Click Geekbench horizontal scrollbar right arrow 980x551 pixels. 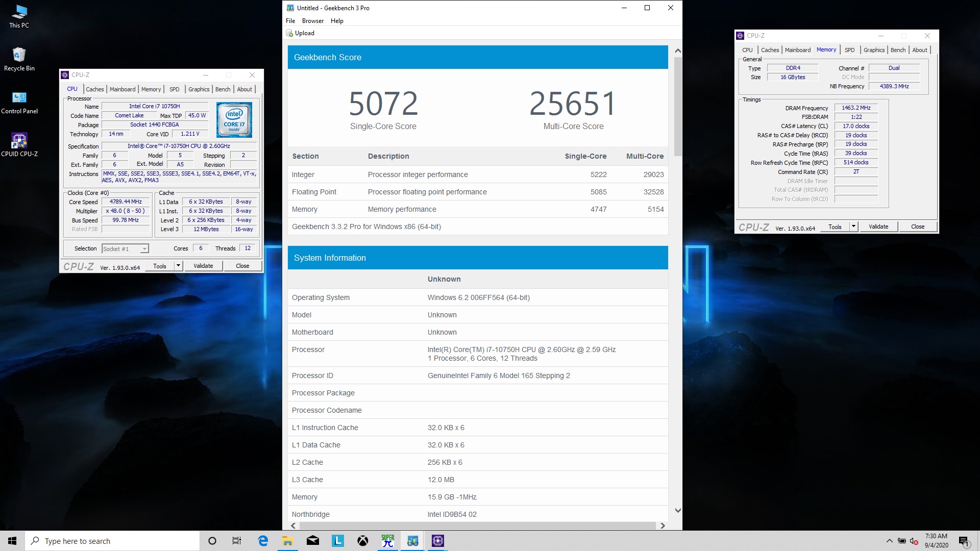[663, 525]
